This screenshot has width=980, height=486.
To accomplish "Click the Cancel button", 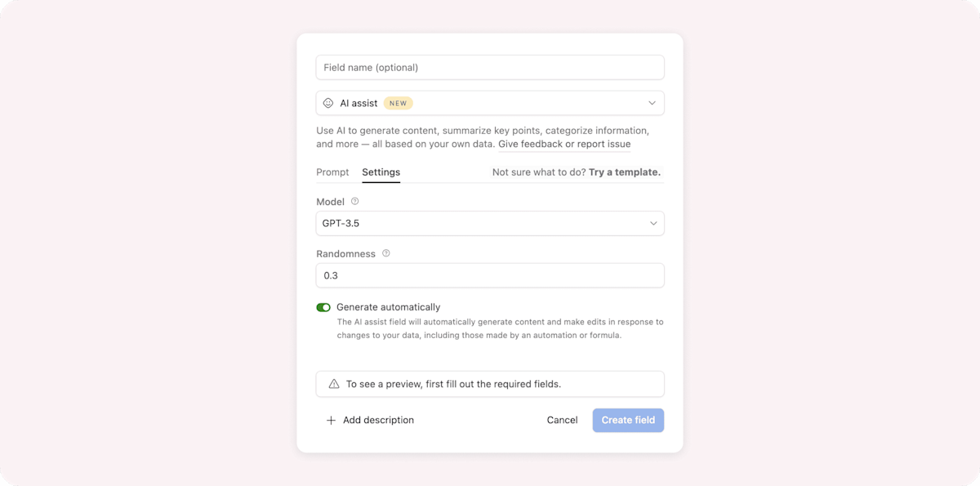I will [563, 420].
